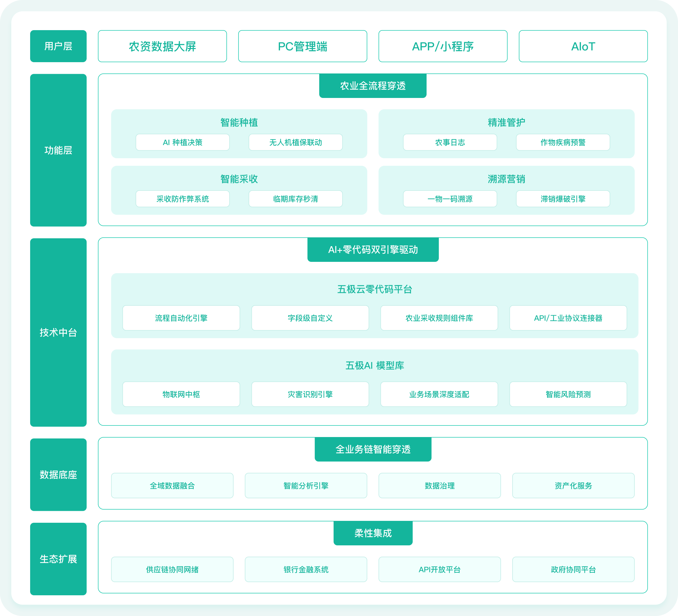Click the 数据治理 box
This screenshot has height=616, width=678.
click(x=439, y=485)
